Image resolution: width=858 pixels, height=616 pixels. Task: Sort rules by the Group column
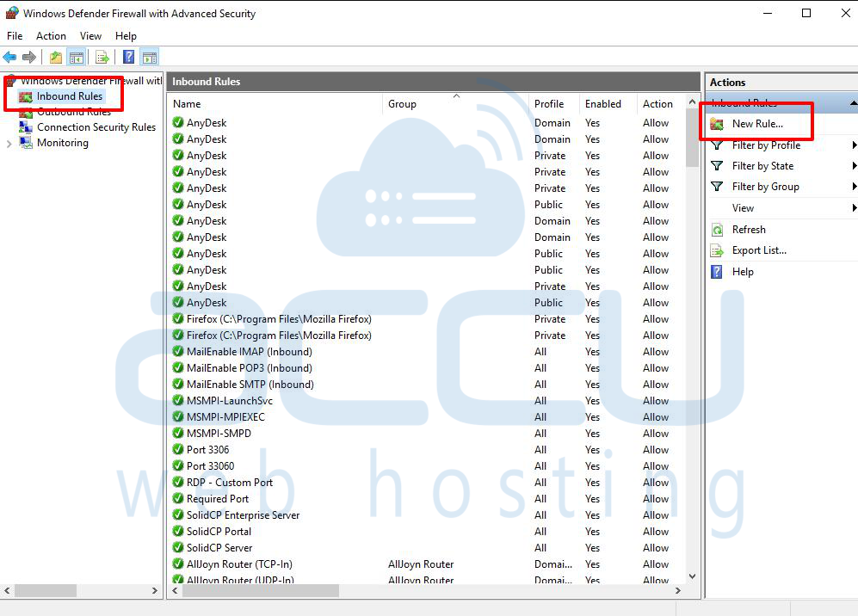402,102
